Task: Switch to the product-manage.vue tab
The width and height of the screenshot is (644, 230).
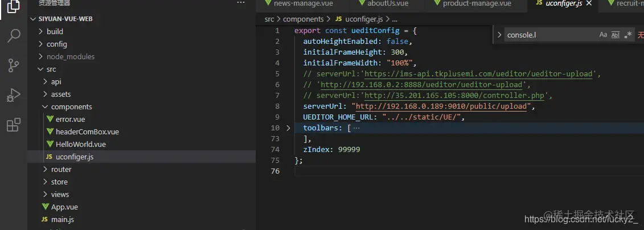Action: (x=477, y=3)
